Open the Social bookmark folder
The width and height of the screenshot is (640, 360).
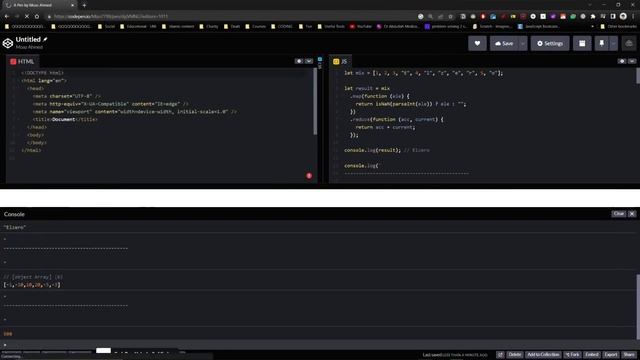pyautogui.click(x=106, y=26)
